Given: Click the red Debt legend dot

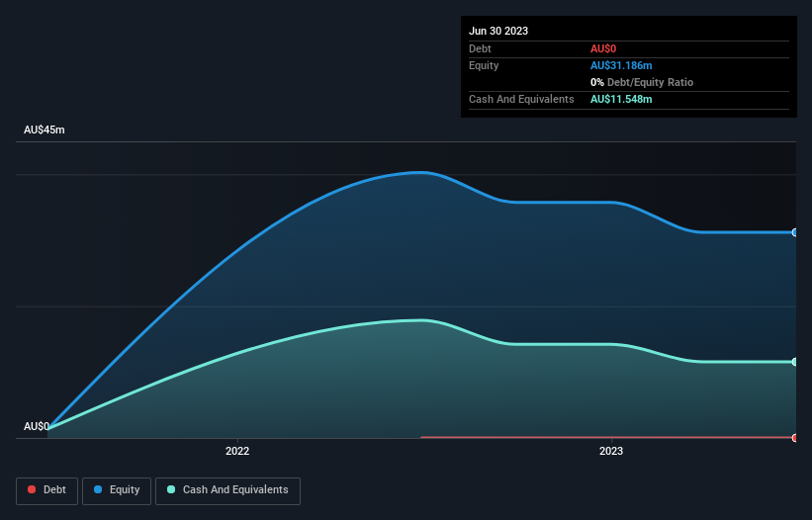Looking at the screenshot, I should pyautogui.click(x=32, y=489).
